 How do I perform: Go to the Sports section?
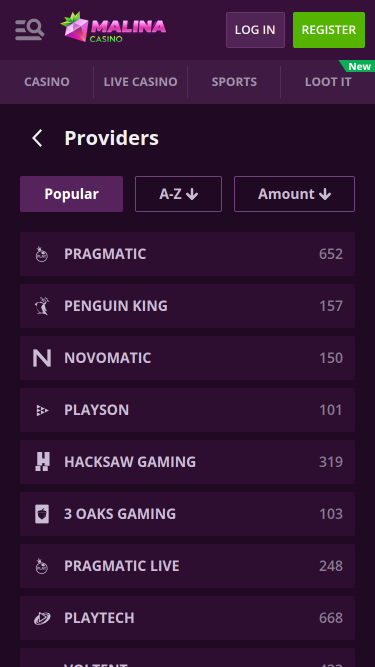coord(234,82)
